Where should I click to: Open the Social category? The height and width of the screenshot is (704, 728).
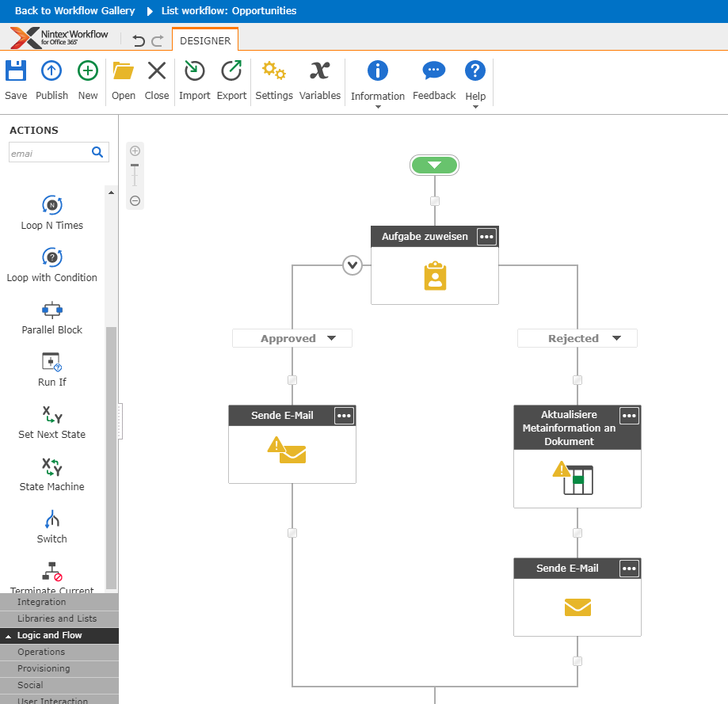(x=59, y=686)
